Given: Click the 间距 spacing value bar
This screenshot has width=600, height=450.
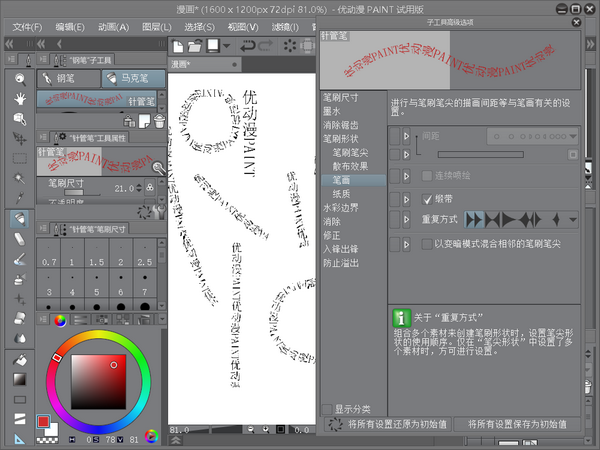Looking at the screenshot, I should (481, 155).
